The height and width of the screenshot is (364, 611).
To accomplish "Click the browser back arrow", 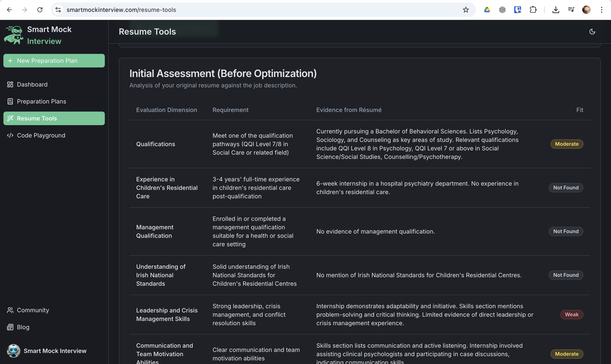I will click(x=9, y=10).
